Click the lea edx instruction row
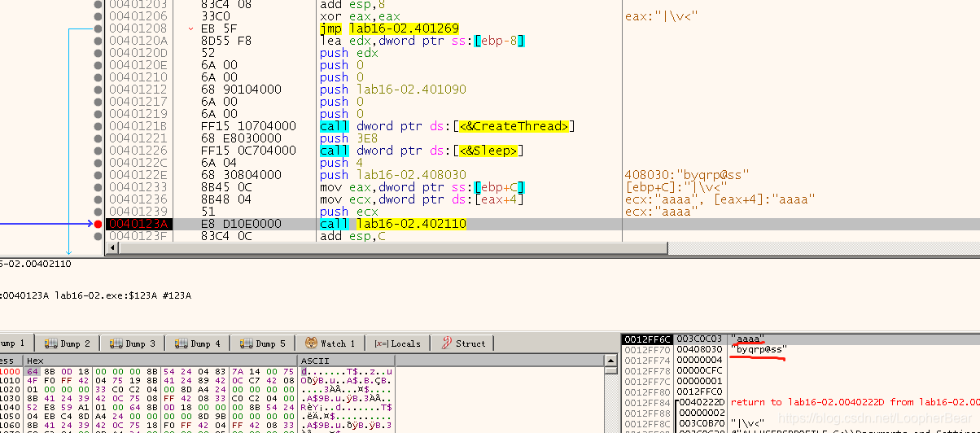The height and width of the screenshot is (433, 980). pyautogui.click(x=422, y=41)
